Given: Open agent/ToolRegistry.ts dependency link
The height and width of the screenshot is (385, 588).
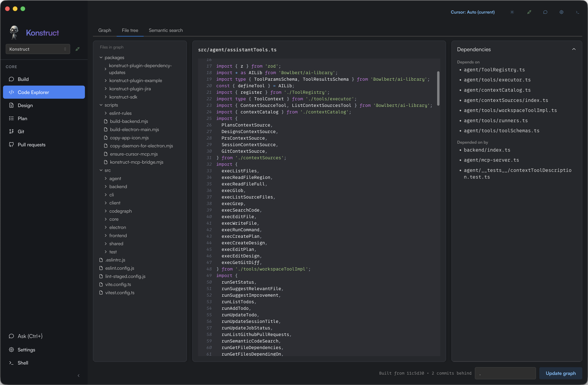Looking at the screenshot, I should coord(494,70).
